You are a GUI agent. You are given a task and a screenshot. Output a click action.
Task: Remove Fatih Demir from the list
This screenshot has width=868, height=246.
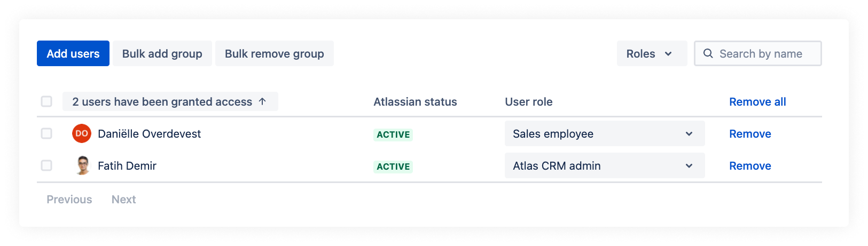tap(749, 165)
